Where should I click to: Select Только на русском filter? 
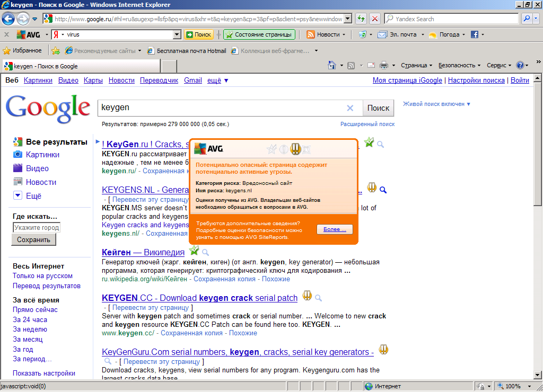pos(42,276)
